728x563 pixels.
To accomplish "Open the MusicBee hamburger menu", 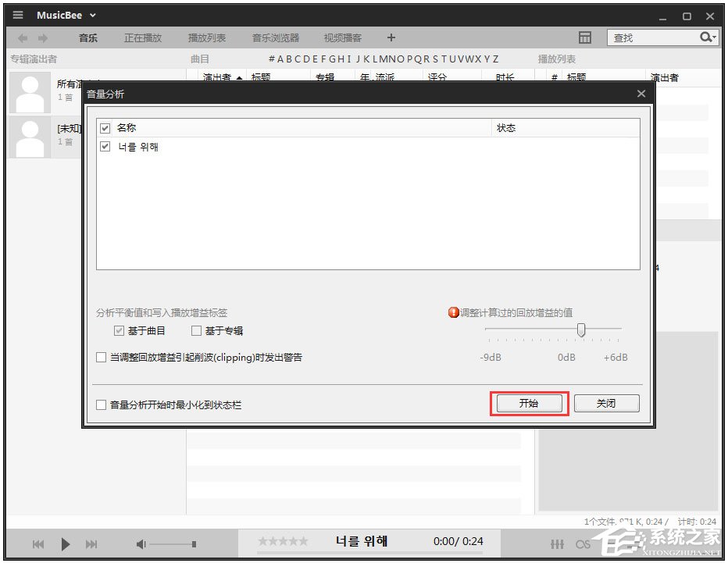I will [x=17, y=14].
